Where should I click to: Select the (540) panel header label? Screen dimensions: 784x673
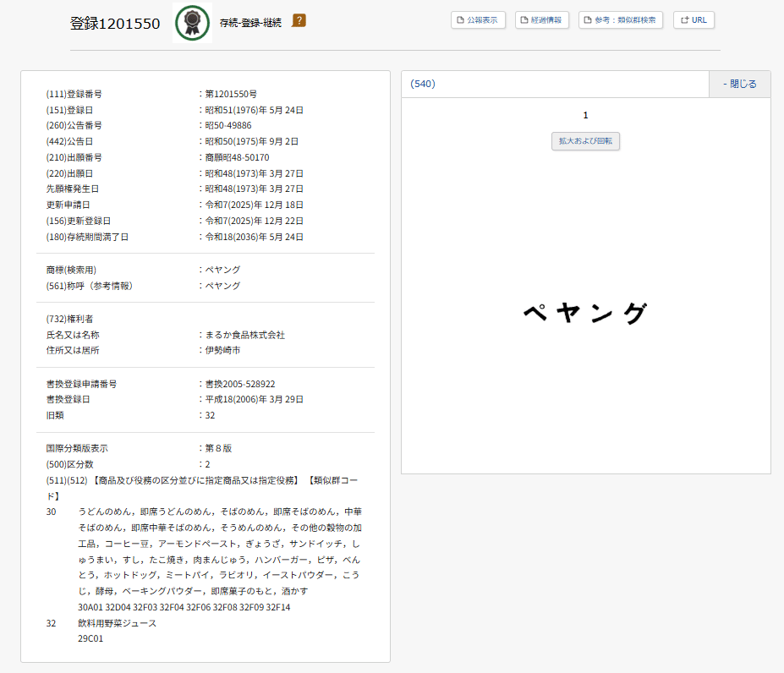tap(423, 84)
